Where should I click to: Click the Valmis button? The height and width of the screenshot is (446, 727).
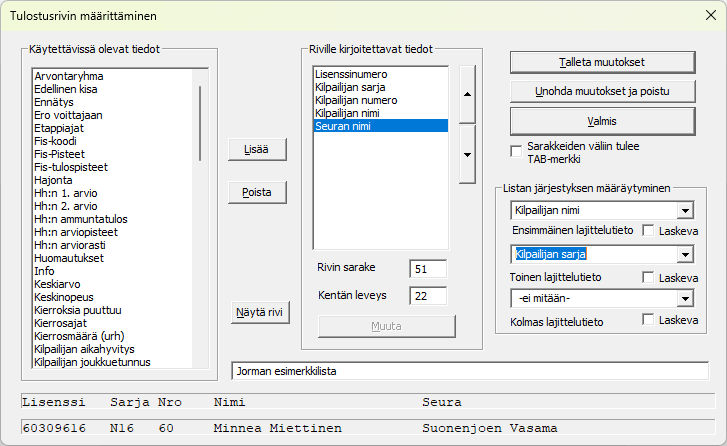601,121
